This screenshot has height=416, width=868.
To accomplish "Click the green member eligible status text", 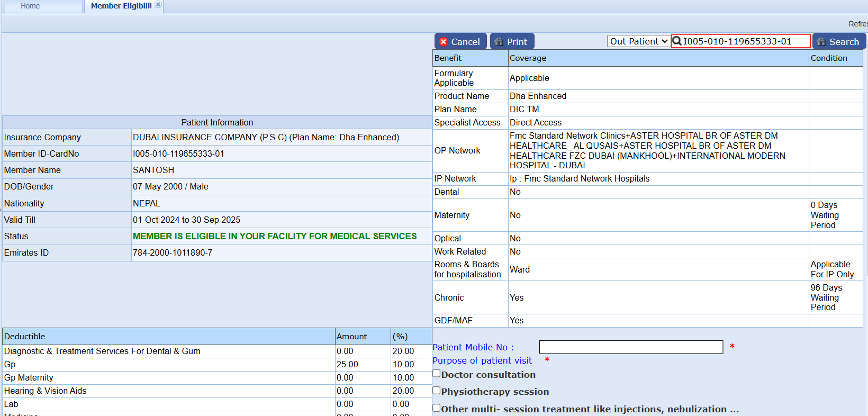I will click(x=275, y=236).
